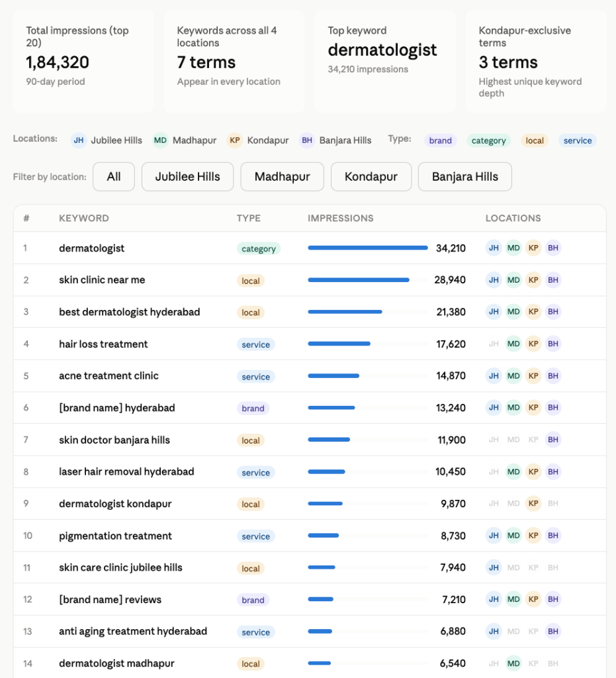
Task: Click the KP legend badge for Kondapur
Action: pos(235,140)
